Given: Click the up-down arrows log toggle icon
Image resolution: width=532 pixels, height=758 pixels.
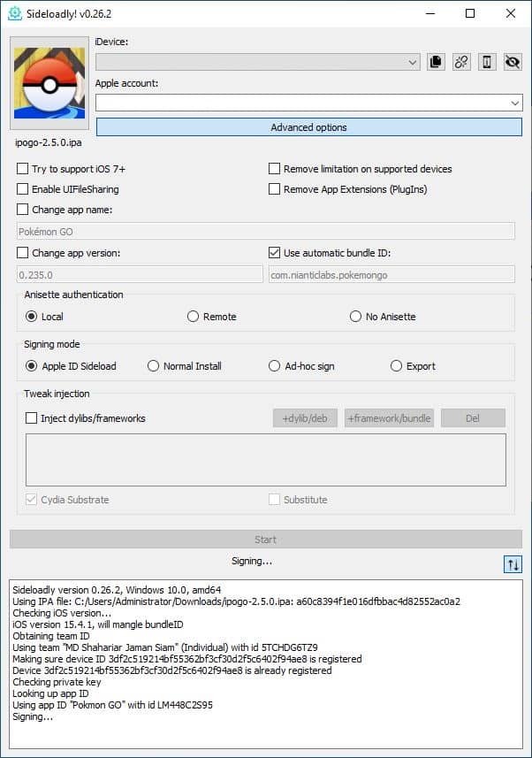Looking at the screenshot, I should point(513,563).
